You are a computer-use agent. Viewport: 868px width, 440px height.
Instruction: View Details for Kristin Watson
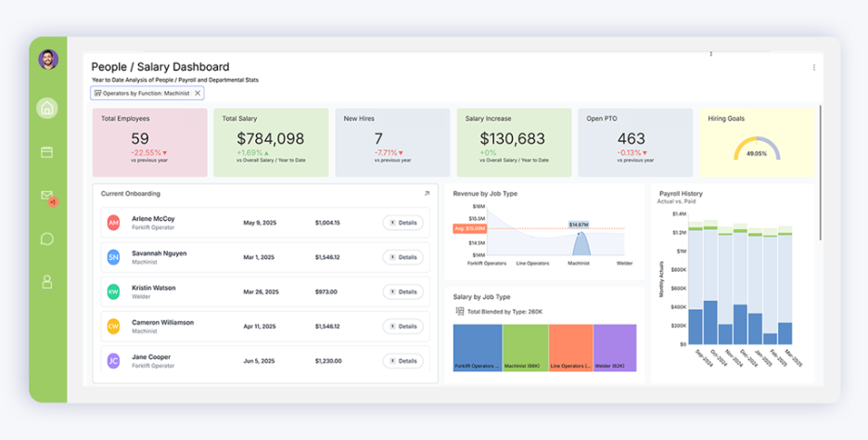[x=402, y=291]
